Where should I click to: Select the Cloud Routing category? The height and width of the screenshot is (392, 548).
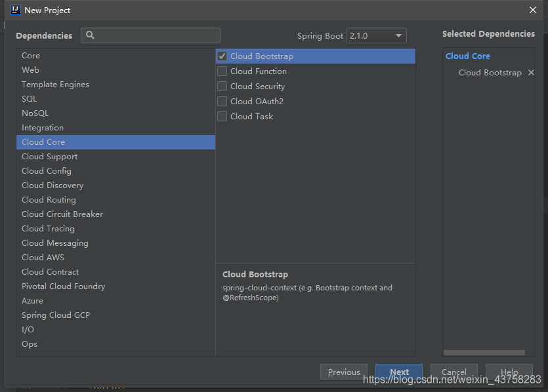[116, 200]
